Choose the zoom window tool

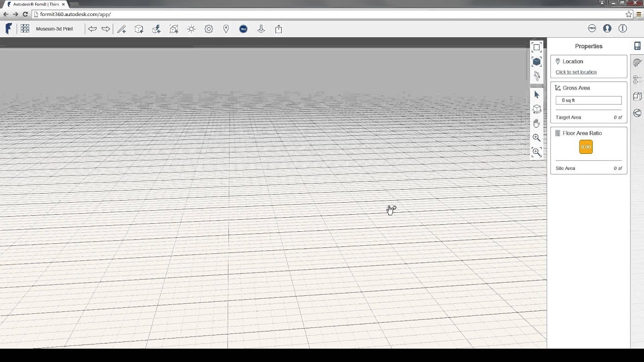click(x=537, y=152)
